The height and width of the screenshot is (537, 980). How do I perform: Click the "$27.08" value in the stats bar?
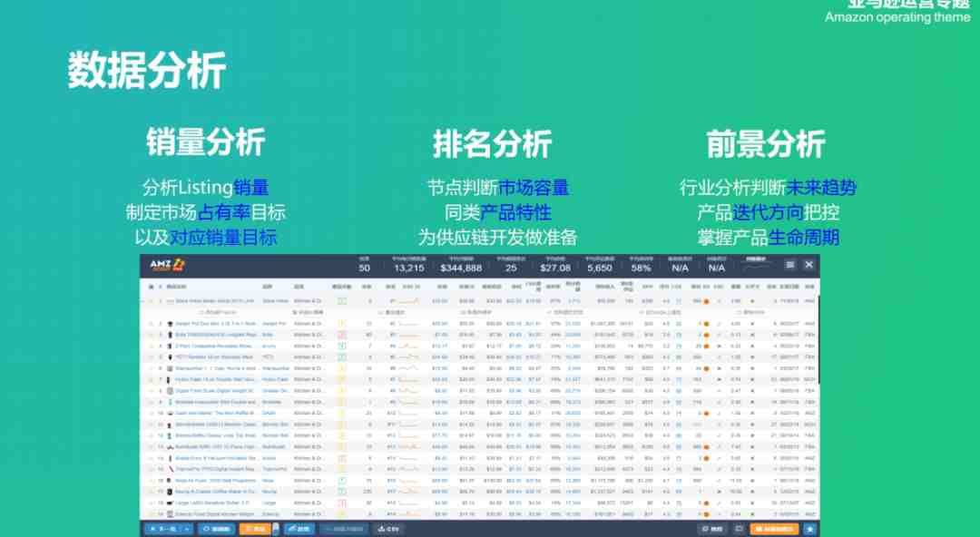coord(555,268)
